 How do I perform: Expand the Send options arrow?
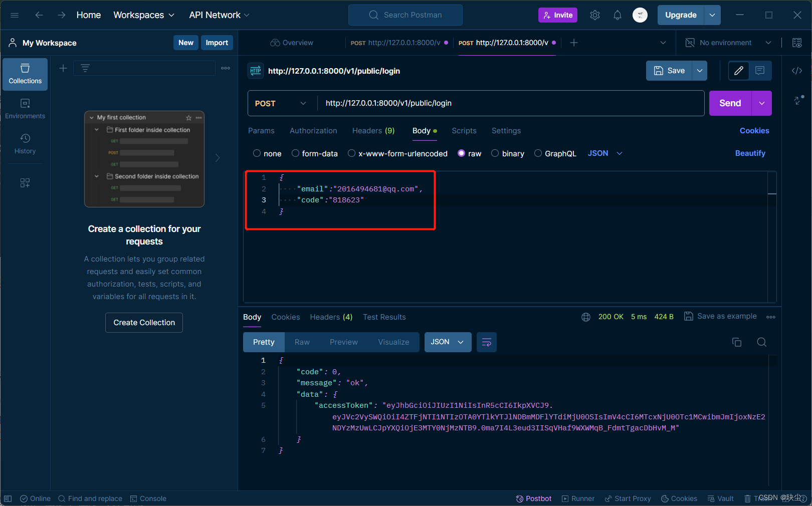point(762,103)
